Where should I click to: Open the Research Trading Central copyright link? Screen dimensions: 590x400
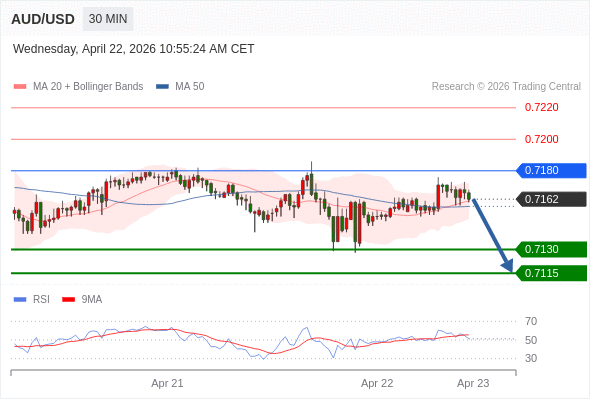coord(506,87)
